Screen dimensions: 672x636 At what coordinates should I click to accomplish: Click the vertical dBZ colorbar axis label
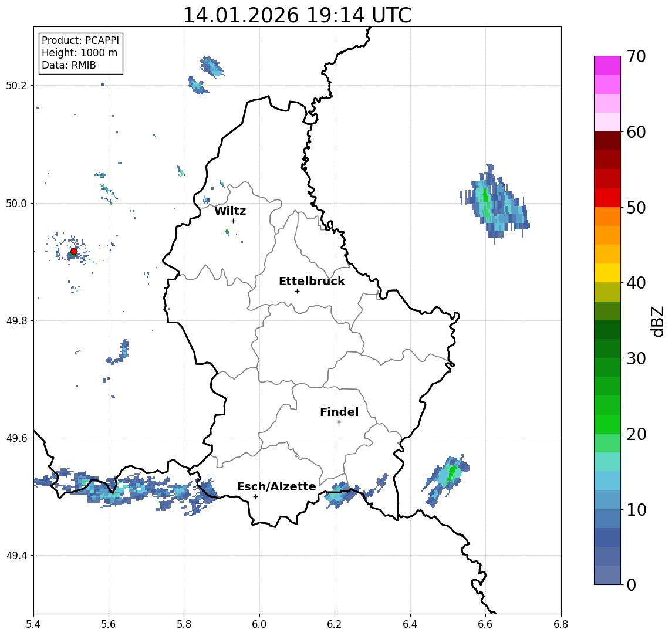coord(657,322)
